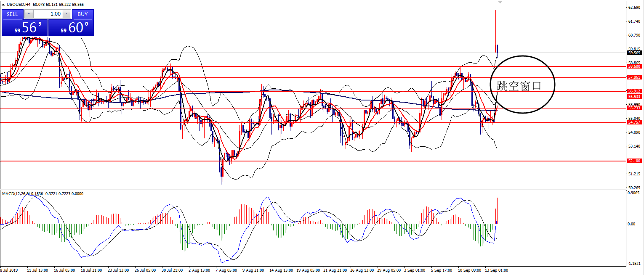Click the 56.533 level price label
The height and width of the screenshot is (275, 644).
634,96
